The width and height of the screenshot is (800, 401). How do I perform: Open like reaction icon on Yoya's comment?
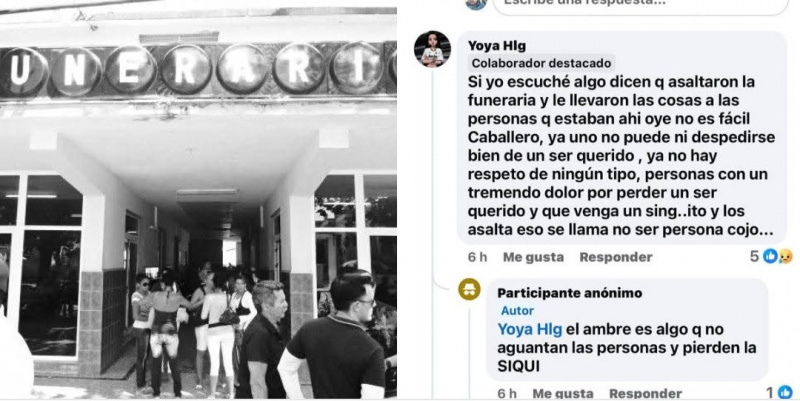pyautogui.click(x=769, y=256)
